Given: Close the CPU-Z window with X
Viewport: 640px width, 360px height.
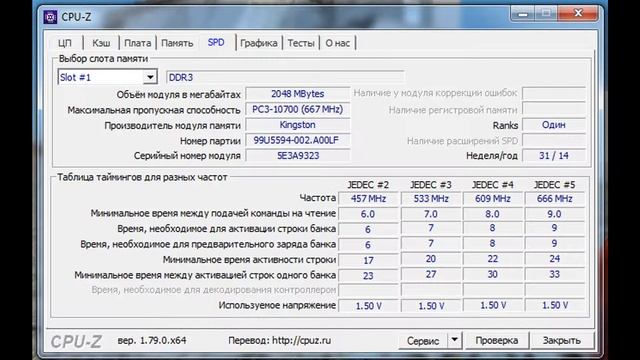Looking at the screenshot, I should [578, 13].
